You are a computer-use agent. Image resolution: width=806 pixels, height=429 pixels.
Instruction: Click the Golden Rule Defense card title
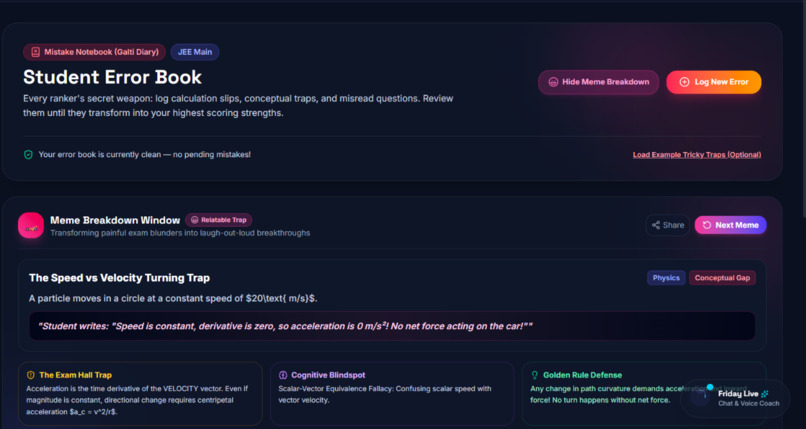point(582,375)
